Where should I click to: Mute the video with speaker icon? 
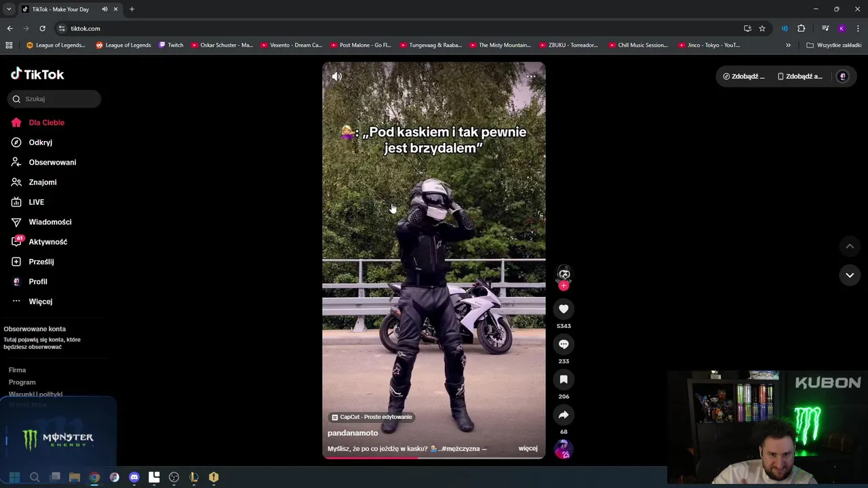(337, 77)
